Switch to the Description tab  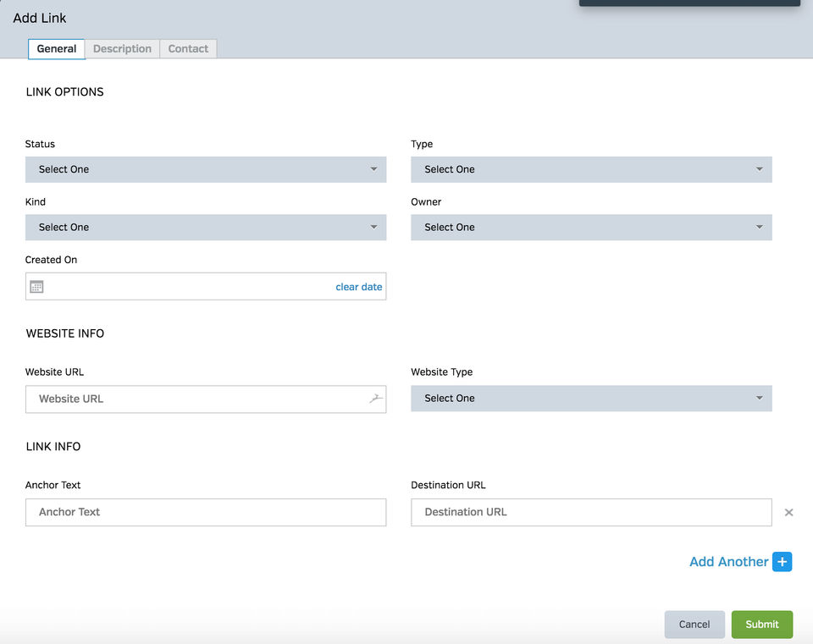[122, 49]
